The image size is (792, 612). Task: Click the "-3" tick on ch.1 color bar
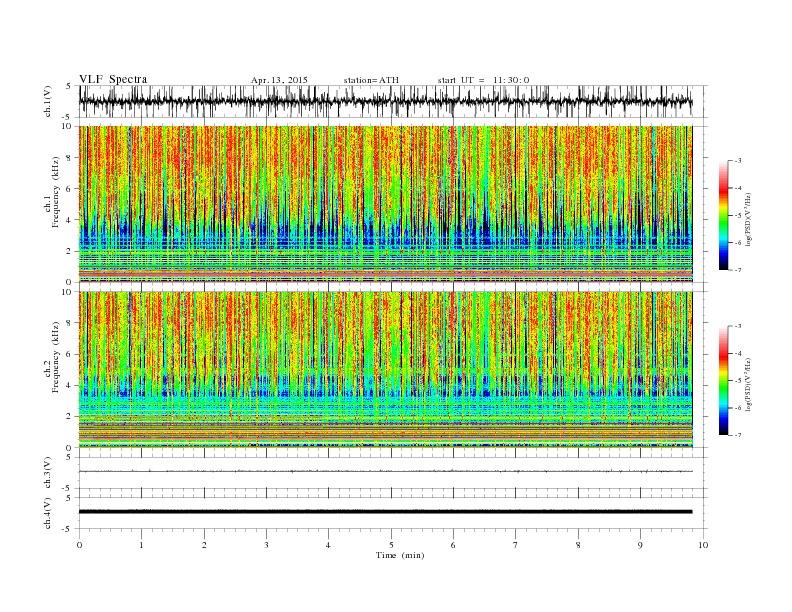tap(738, 161)
